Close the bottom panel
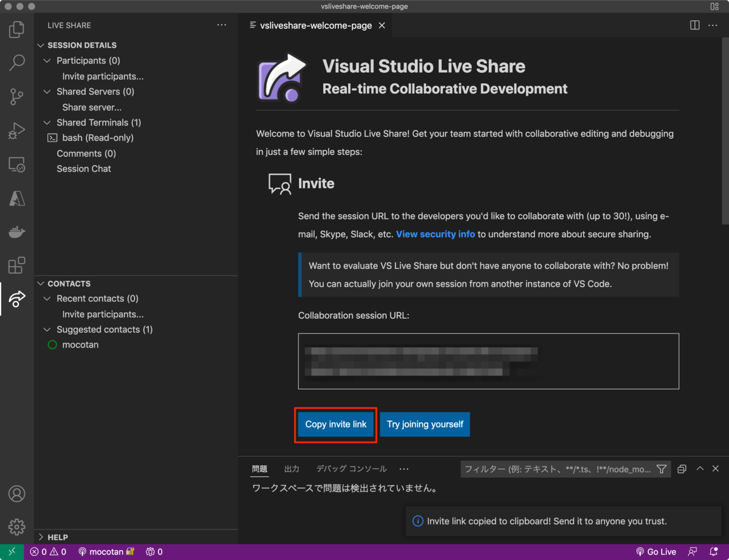This screenshot has width=729, height=560. (716, 468)
